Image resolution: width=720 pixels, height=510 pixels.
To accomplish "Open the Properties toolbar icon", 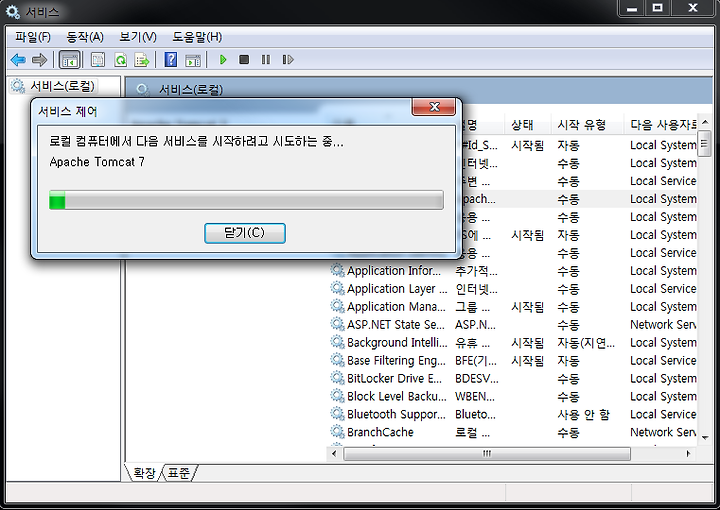I will coord(98,60).
